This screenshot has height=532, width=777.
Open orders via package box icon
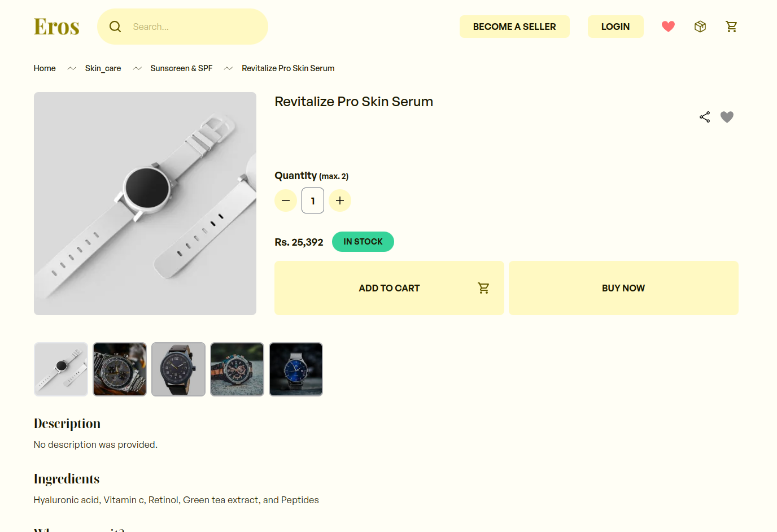tap(700, 27)
